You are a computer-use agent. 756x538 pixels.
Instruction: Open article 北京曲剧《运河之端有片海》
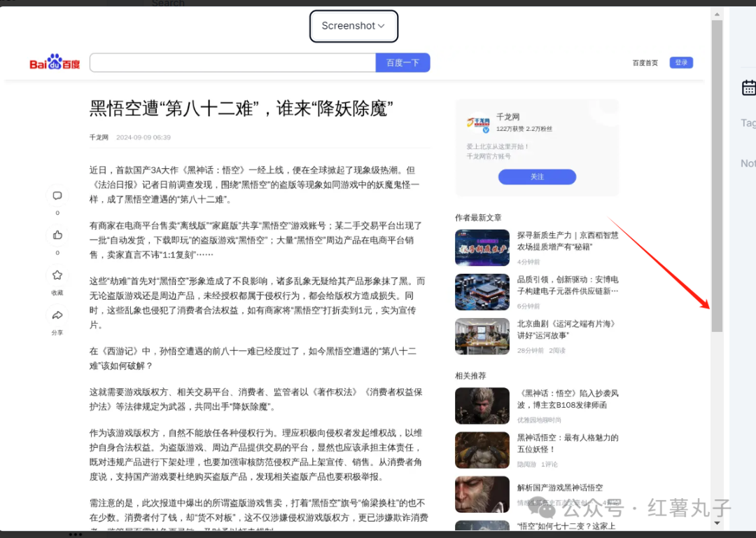[x=566, y=329]
